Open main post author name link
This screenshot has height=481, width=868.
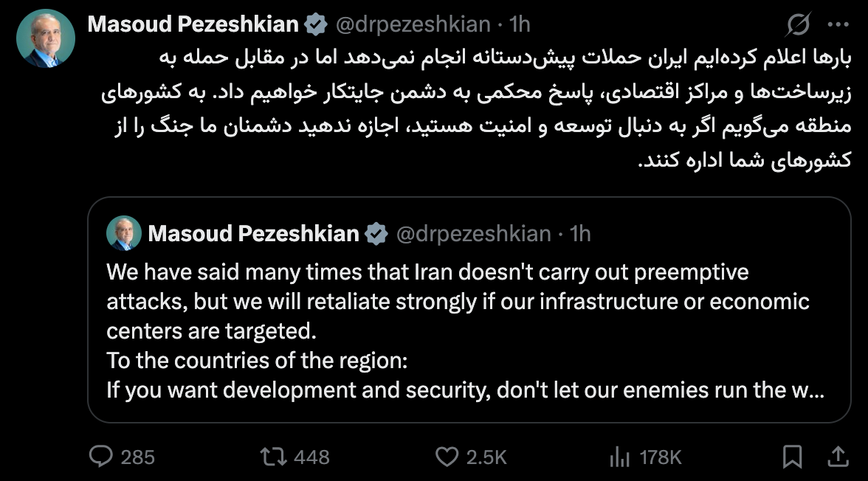tap(193, 25)
